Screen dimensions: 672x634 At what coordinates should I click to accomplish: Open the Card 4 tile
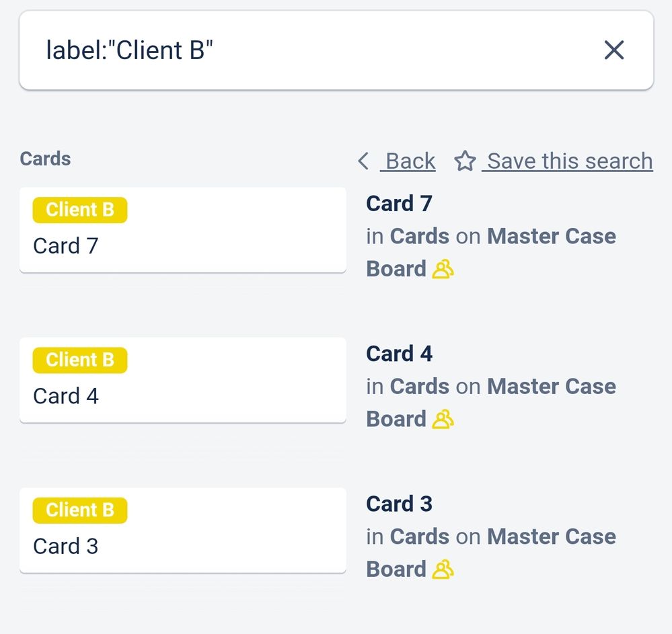point(182,396)
